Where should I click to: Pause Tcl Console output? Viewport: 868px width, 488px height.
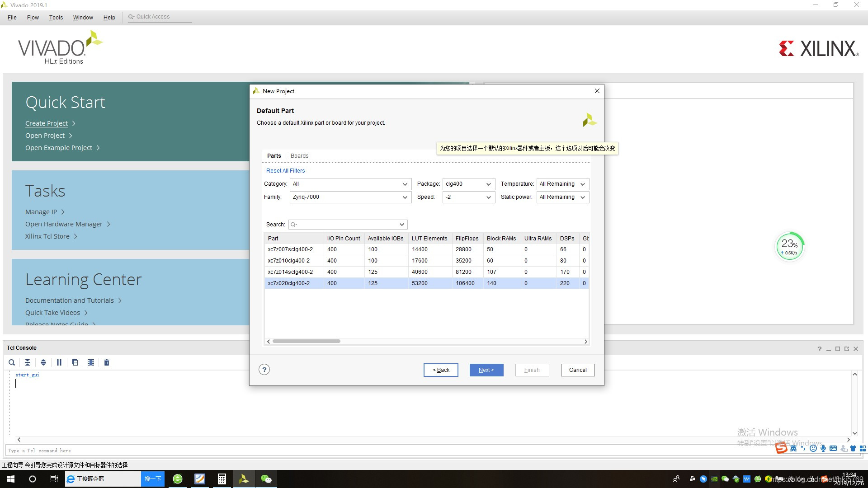59,362
